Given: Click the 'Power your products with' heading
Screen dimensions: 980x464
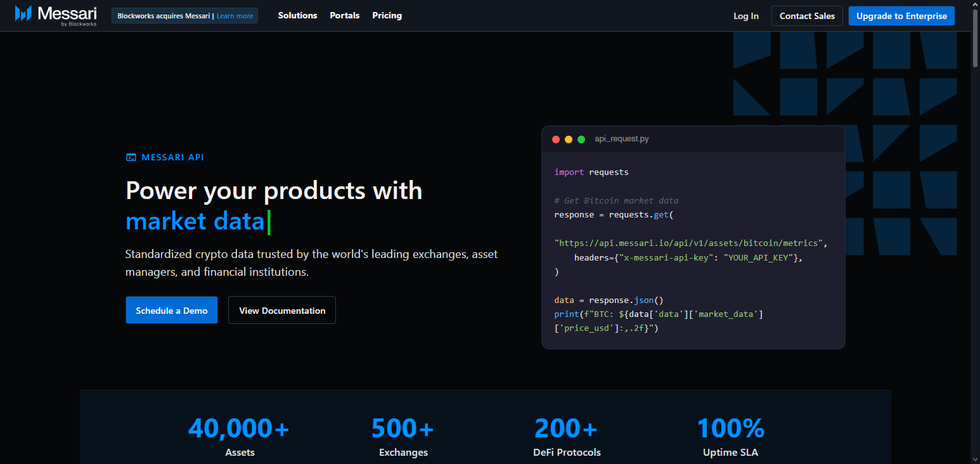Looking at the screenshot, I should click(x=274, y=190).
